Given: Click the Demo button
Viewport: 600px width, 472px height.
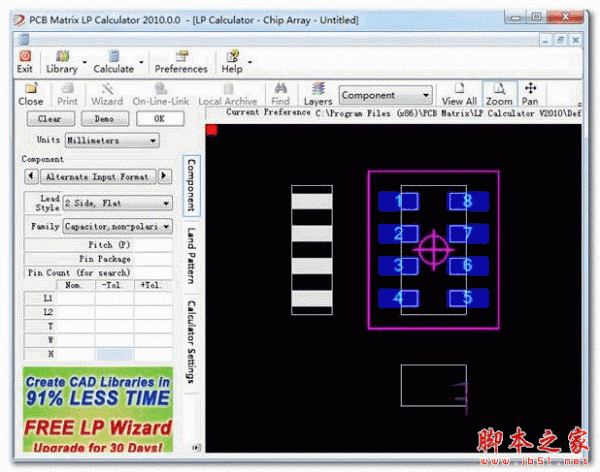Looking at the screenshot, I should click(x=105, y=119).
